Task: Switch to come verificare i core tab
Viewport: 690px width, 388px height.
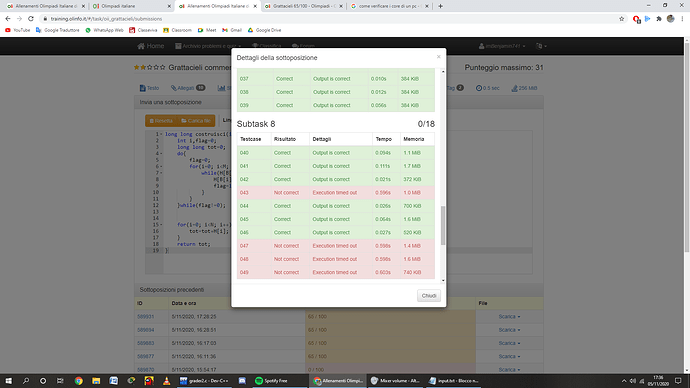Action: click(x=389, y=6)
